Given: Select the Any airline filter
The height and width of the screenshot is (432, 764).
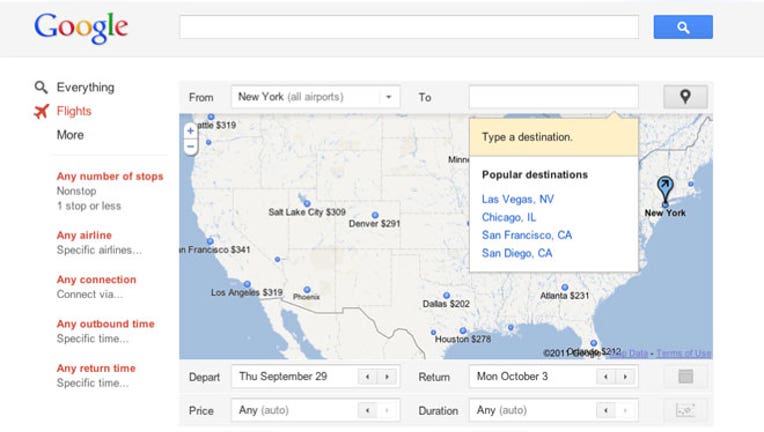Looking at the screenshot, I should tap(84, 235).
